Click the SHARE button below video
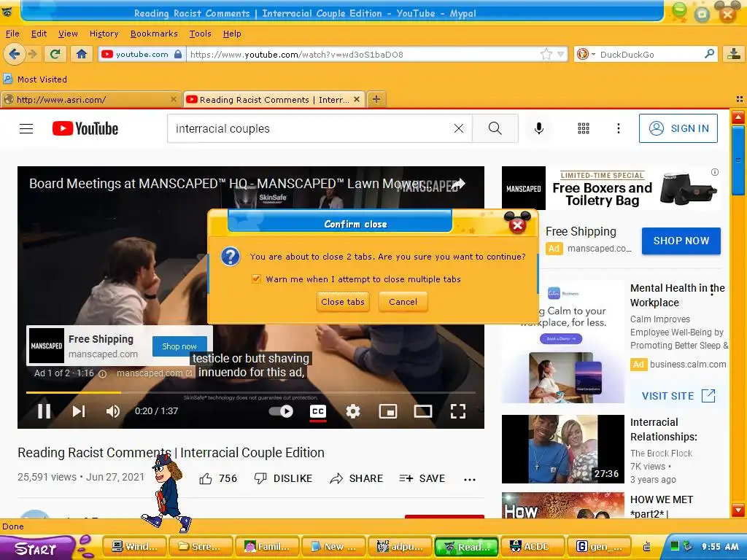The image size is (747, 560). click(357, 478)
